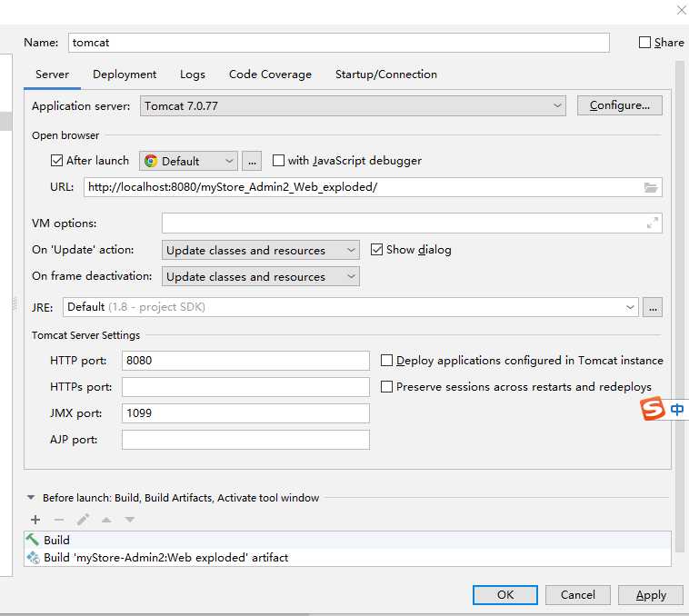Add a new before-launch task with plus icon
The height and width of the screenshot is (616, 689).
35,520
